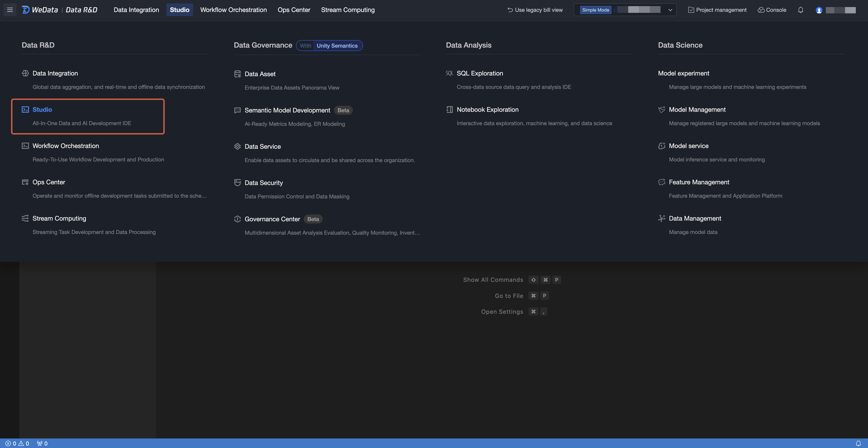Open the notification bell in top bar
868x448 pixels.
tap(801, 10)
